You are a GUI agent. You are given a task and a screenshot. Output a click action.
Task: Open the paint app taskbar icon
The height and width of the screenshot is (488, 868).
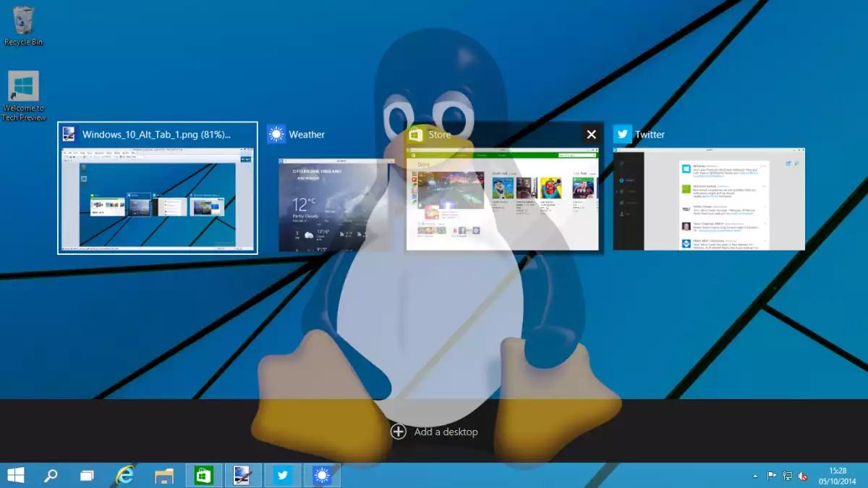[243, 475]
